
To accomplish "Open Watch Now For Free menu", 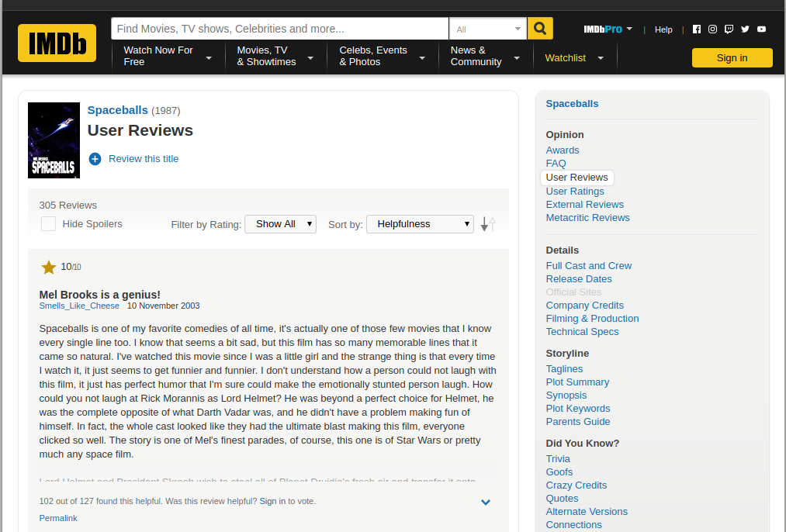I will (168, 56).
